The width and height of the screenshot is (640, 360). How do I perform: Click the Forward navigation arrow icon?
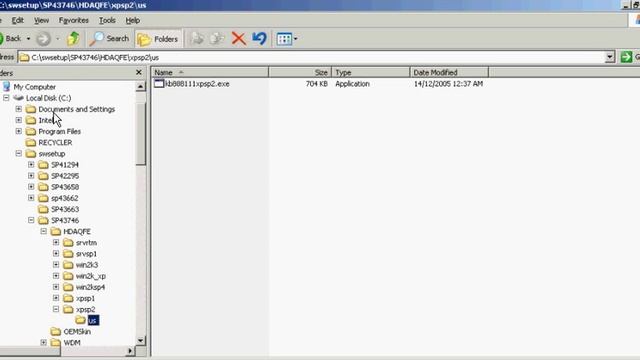(x=43, y=39)
